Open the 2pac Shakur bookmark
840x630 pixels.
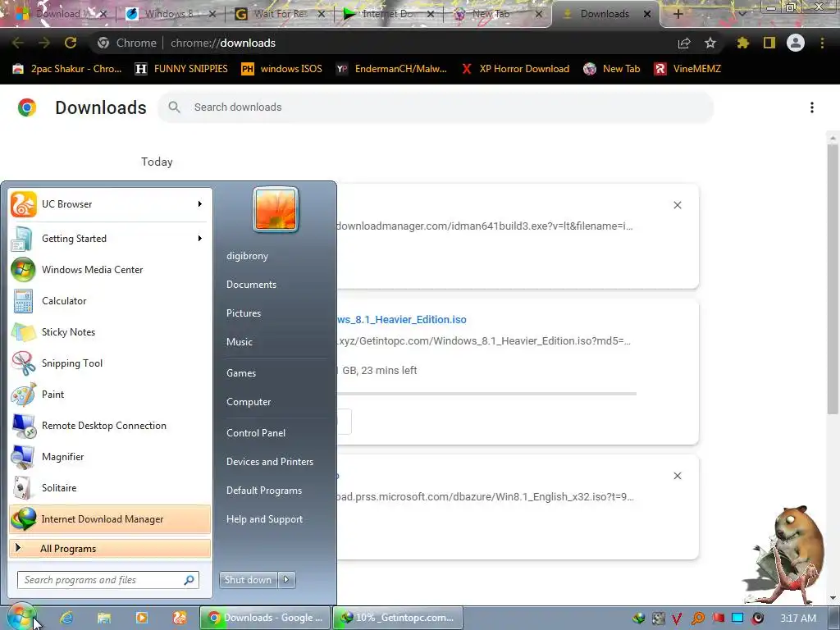coord(67,69)
